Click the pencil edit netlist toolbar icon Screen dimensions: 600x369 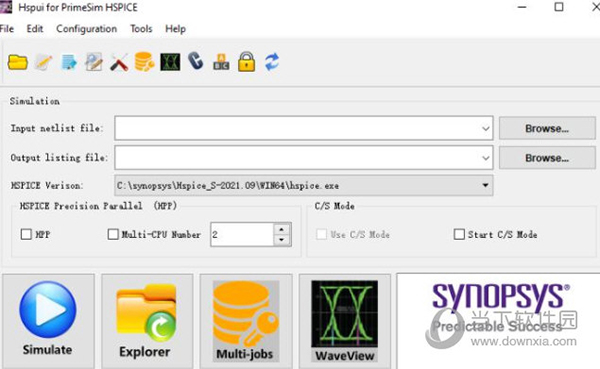point(43,62)
